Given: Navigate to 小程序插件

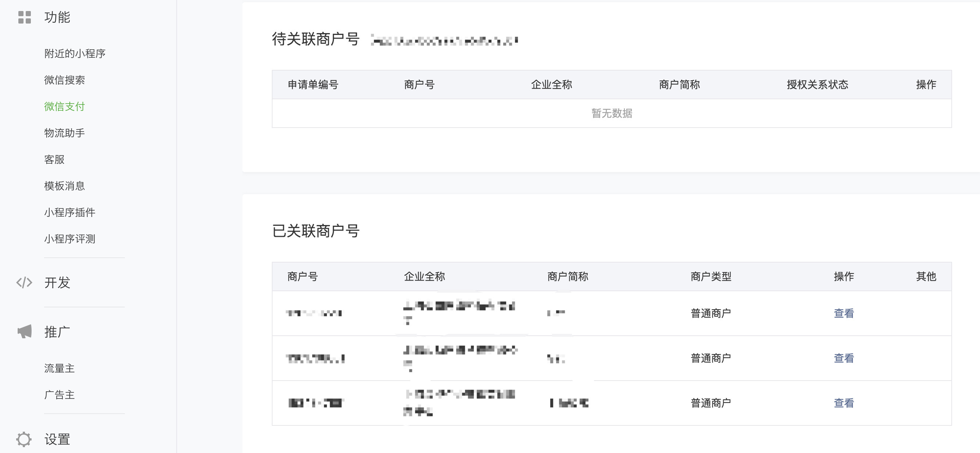Looking at the screenshot, I should (x=70, y=213).
